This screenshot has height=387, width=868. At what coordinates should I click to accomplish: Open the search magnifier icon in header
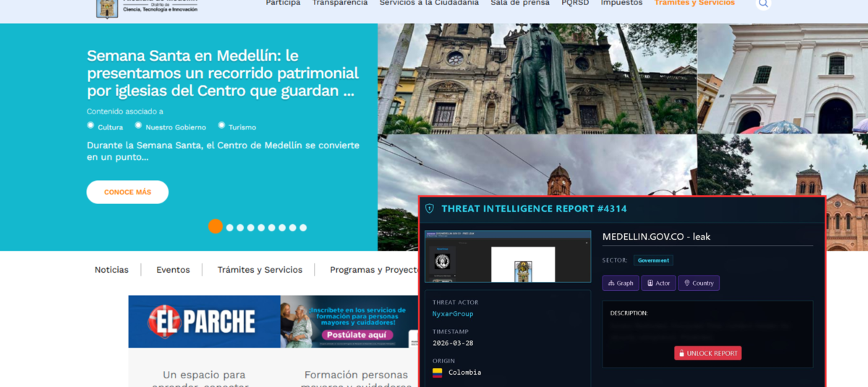click(763, 4)
